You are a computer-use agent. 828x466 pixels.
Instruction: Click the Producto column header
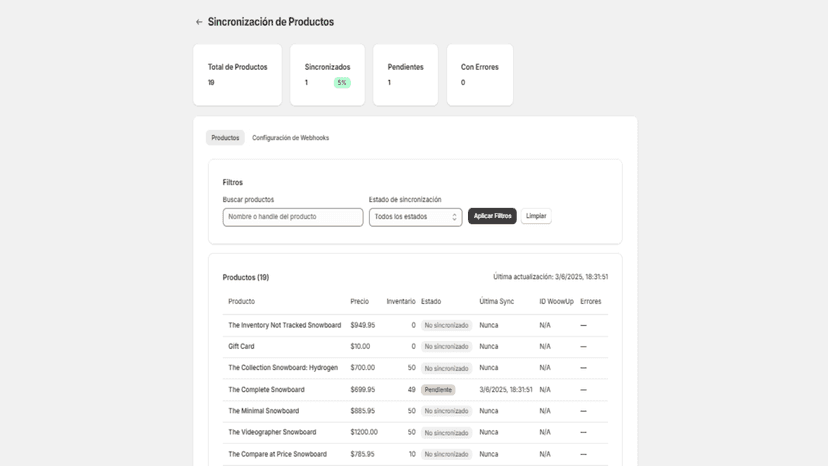click(241, 302)
